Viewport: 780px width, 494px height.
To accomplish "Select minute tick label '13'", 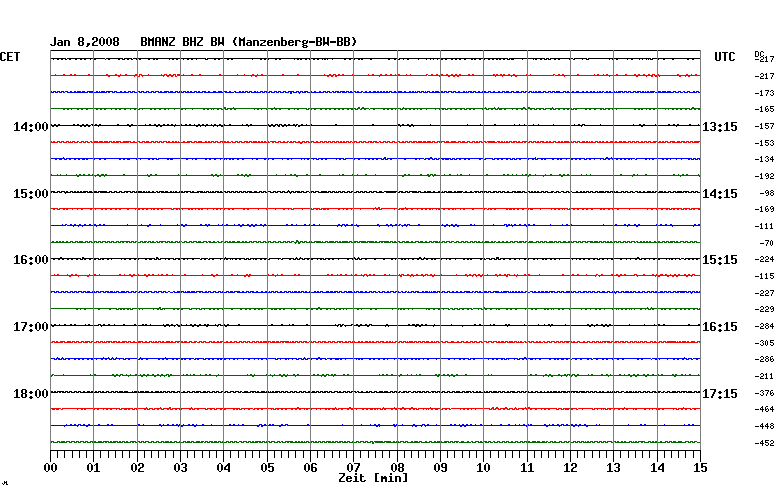I will point(613,468).
